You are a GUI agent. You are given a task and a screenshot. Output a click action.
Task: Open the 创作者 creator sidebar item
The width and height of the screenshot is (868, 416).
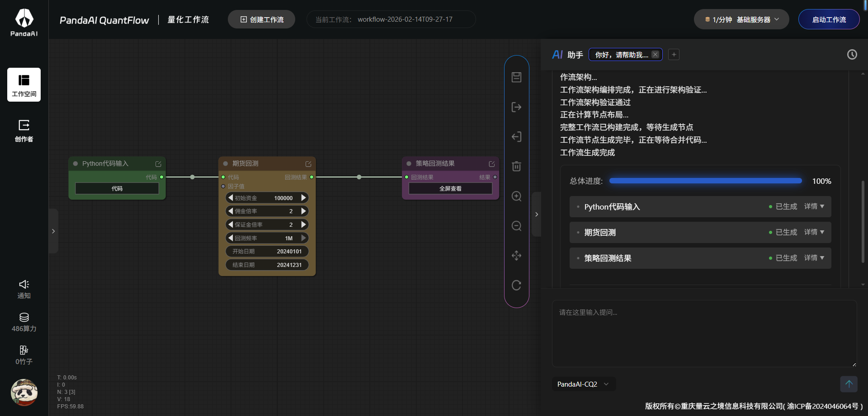click(x=24, y=131)
